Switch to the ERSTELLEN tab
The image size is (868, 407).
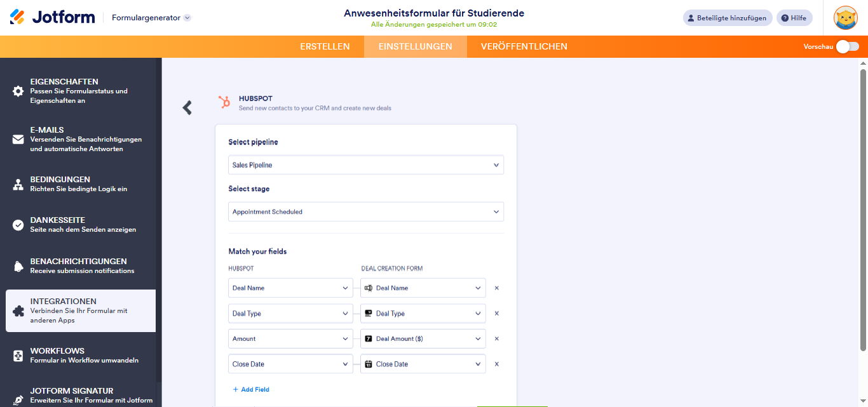pos(325,46)
